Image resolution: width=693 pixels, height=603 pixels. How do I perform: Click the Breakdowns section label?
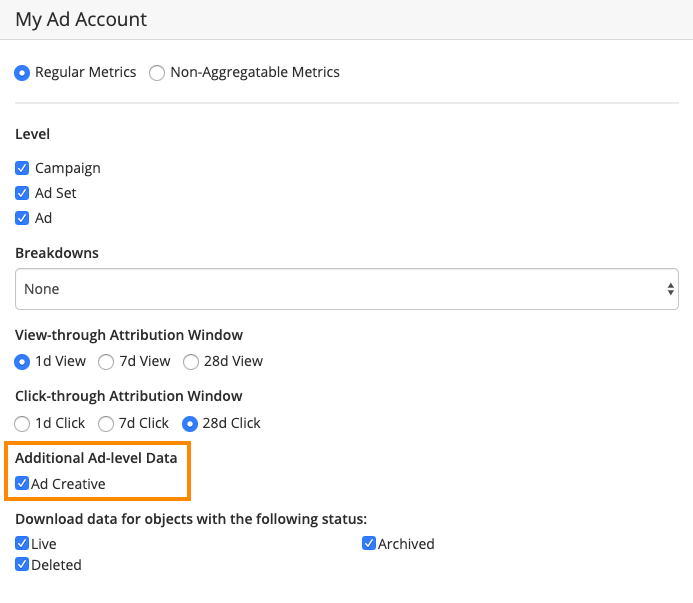[57, 253]
